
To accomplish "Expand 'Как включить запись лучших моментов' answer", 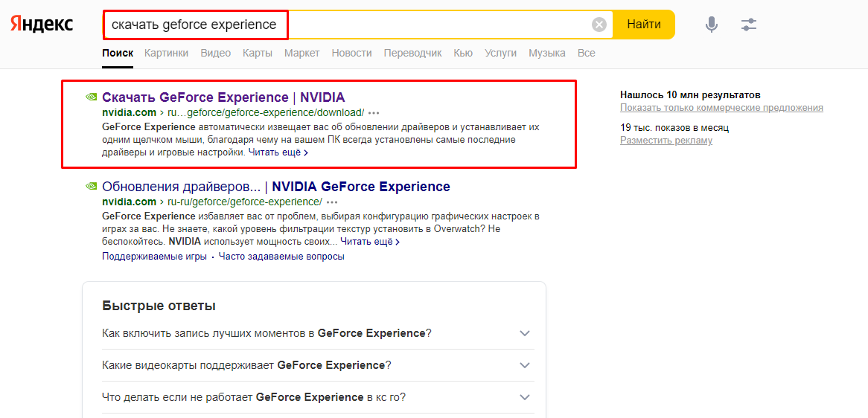I will pos(318,333).
